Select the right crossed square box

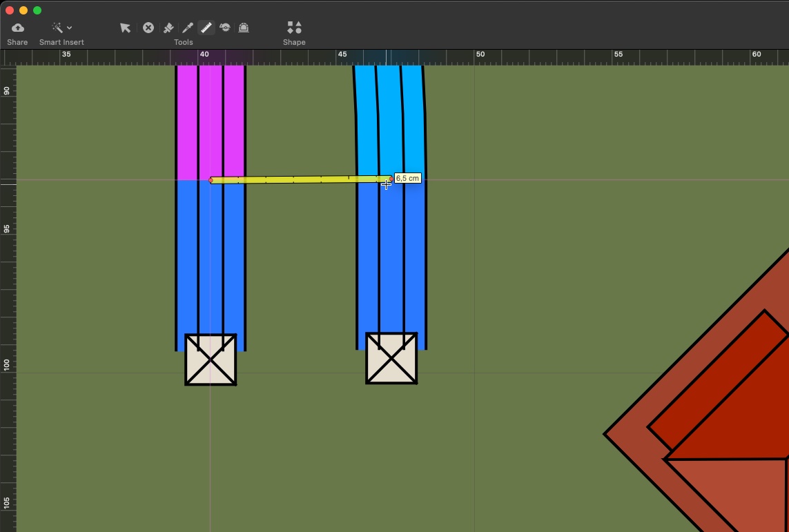pyautogui.click(x=391, y=358)
